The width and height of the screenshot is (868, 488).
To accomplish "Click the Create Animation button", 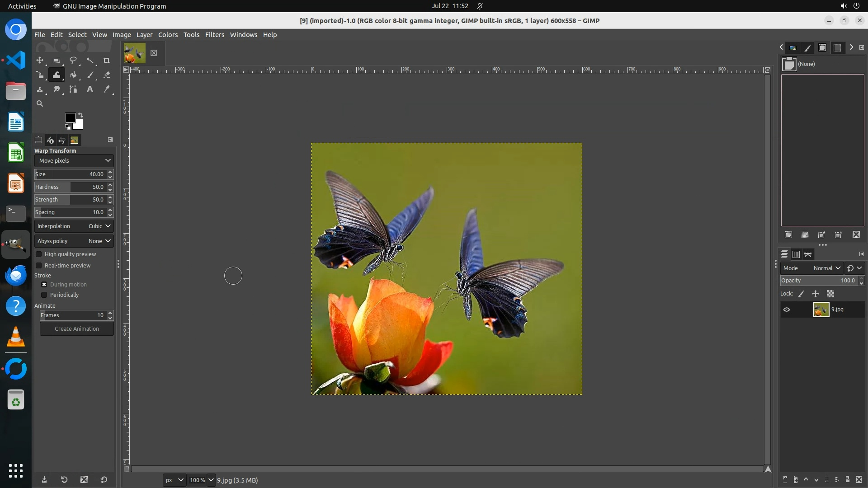I will pyautogui.click(x=76, y=329).
